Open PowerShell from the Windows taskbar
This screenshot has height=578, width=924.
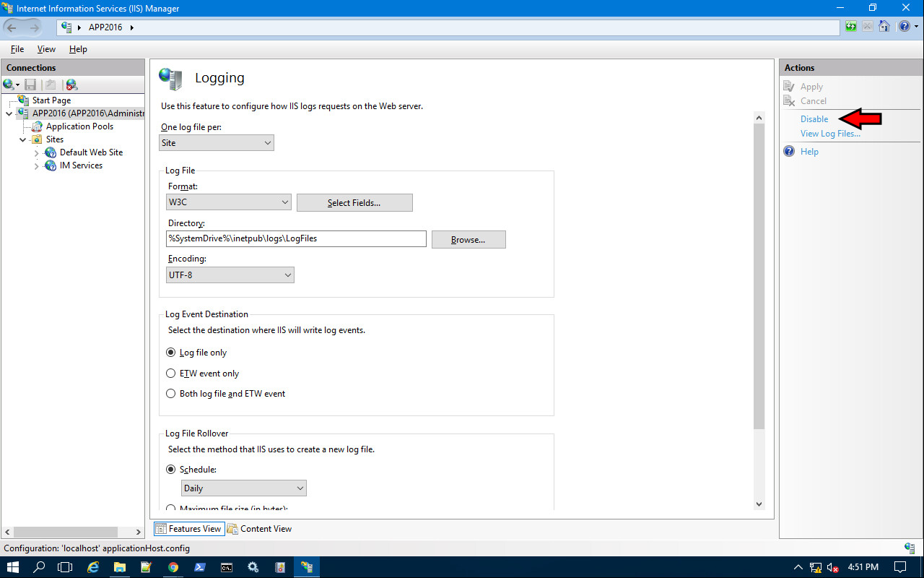(200, 567)
